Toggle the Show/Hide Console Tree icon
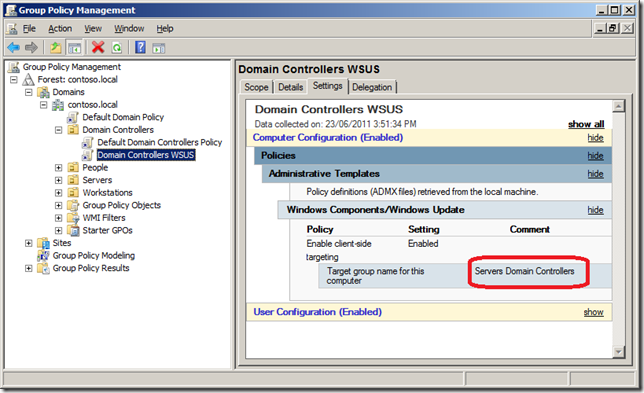This screenshot has width=644, height=393. click(x=74, y=48)
